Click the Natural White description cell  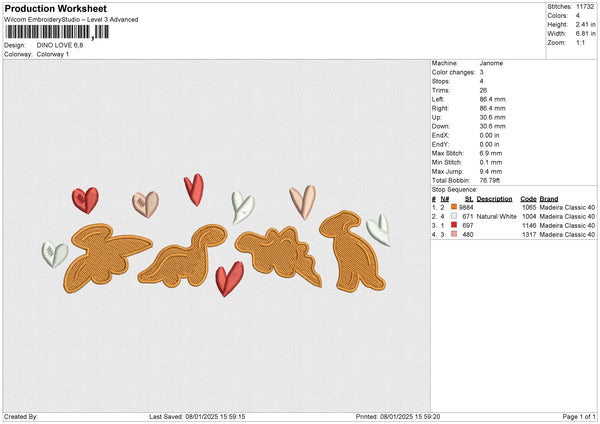pos(497,217)
